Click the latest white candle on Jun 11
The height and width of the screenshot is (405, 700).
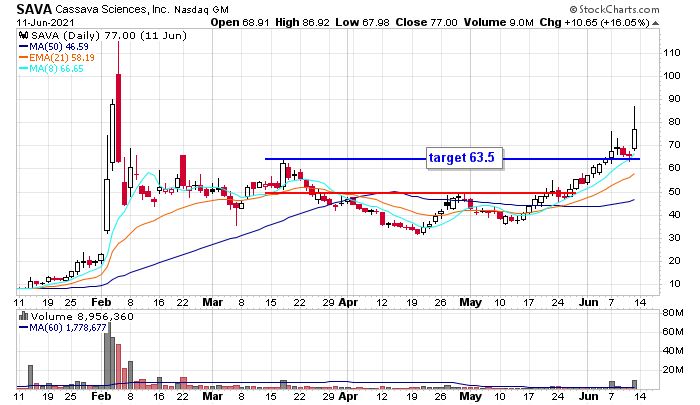[x=634, y=139]
